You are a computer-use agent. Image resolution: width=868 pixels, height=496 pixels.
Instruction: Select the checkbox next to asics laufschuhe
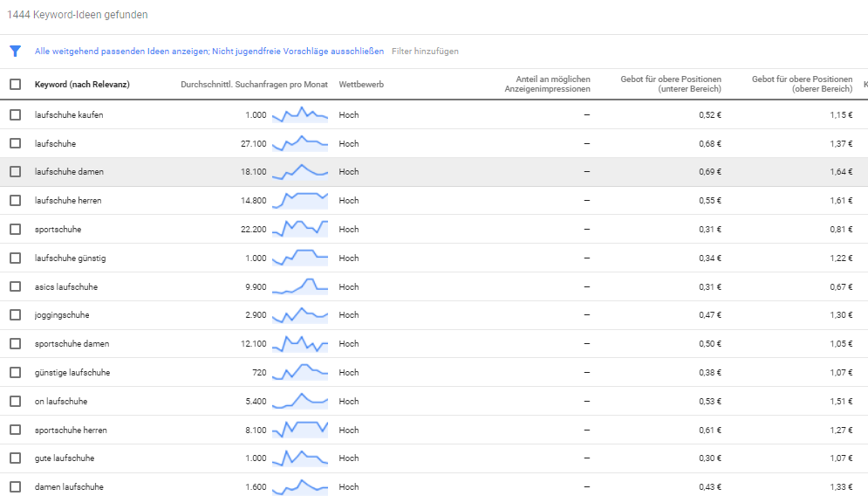[x=15, y=286]
